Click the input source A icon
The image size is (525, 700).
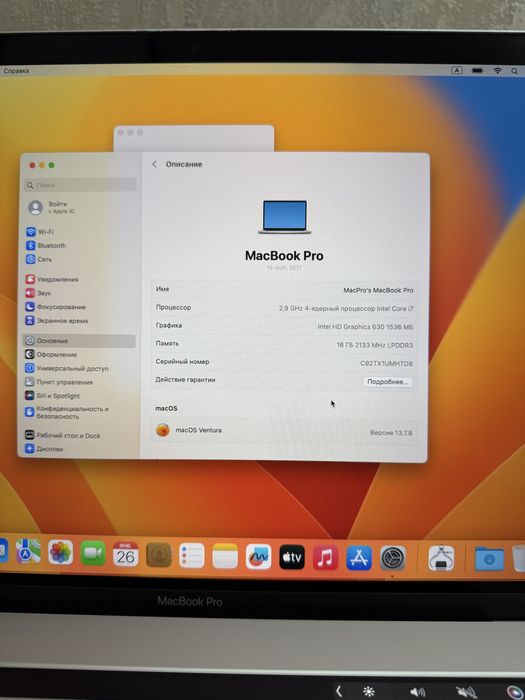point(457,71)
